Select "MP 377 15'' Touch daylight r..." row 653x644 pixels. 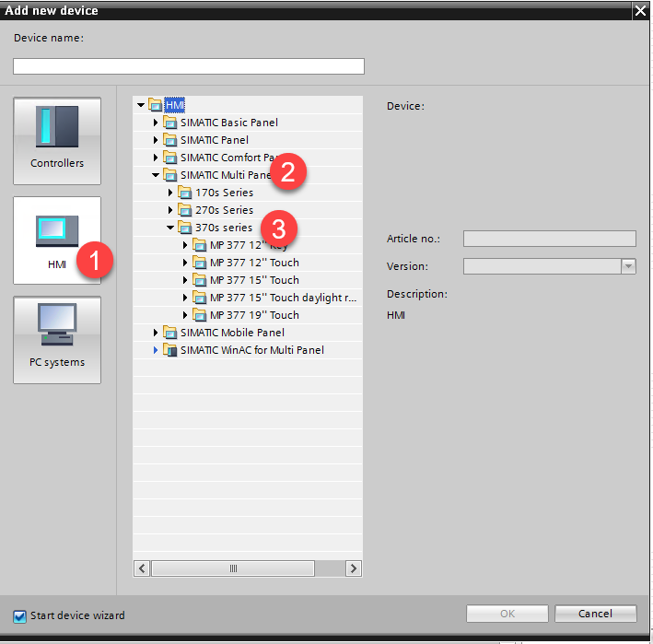248,298
